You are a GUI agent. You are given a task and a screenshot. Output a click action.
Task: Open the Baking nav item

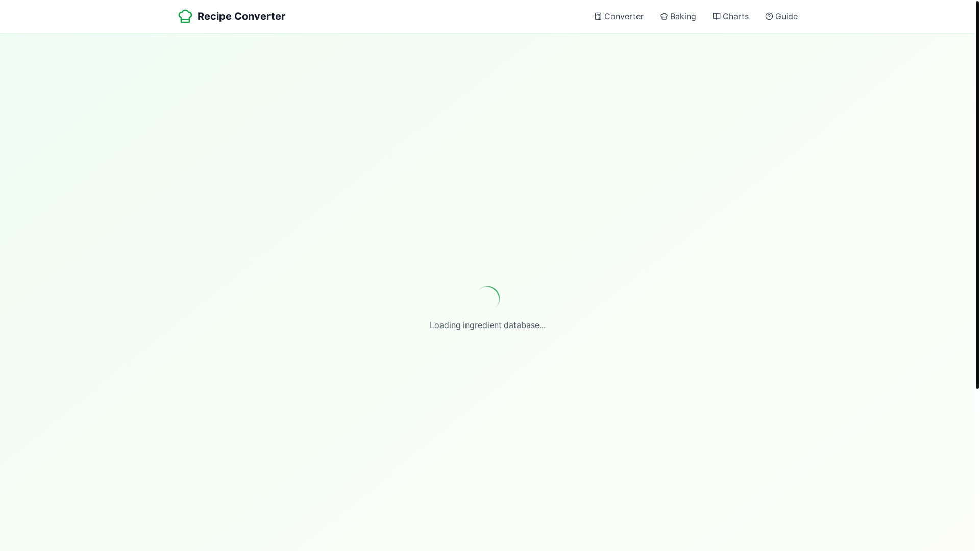coord(678,16)
